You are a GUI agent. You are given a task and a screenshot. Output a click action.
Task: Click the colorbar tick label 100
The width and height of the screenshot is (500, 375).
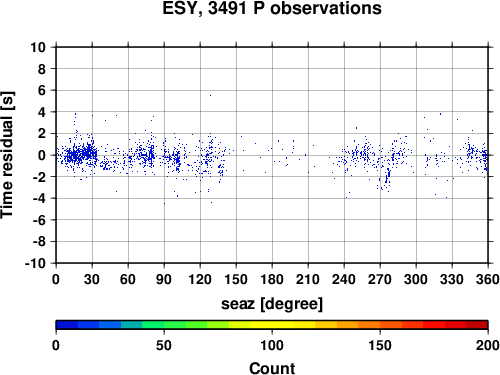coord(272,345)
